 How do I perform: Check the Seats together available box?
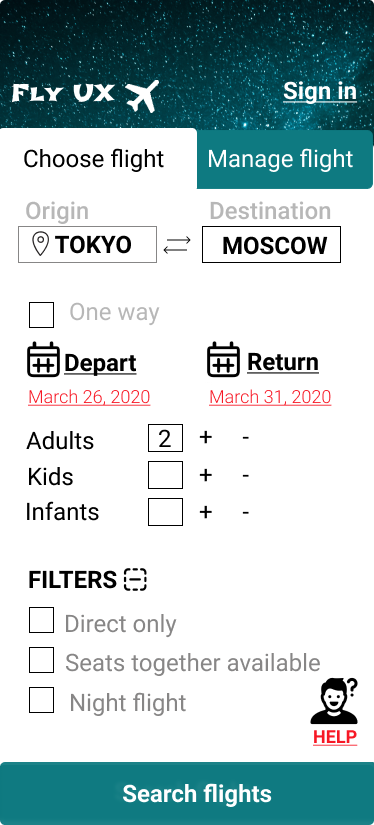(41, 660)
